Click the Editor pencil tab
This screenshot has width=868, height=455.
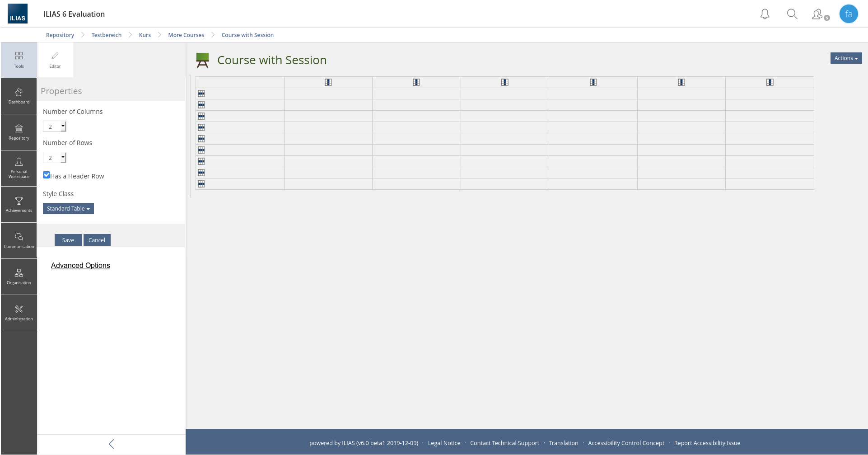tap(55, 60)
